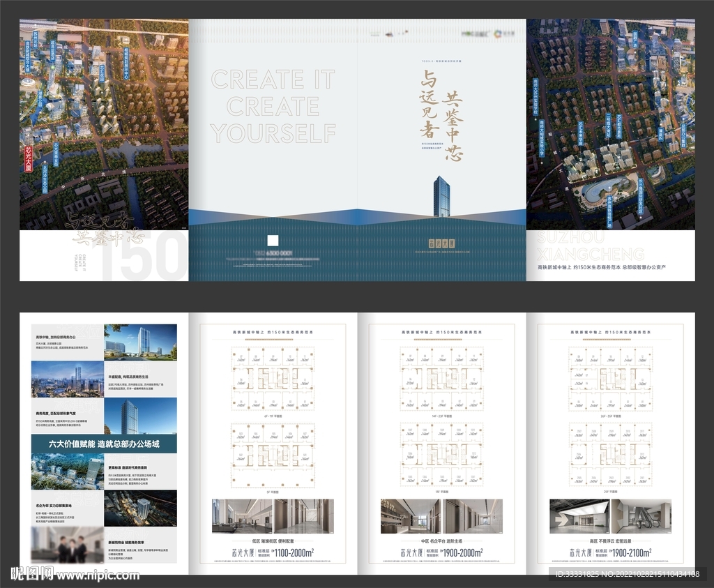The image size is (714, 588).
Task: Click the area figure 1100-2000m²
Action: point(294,552)
